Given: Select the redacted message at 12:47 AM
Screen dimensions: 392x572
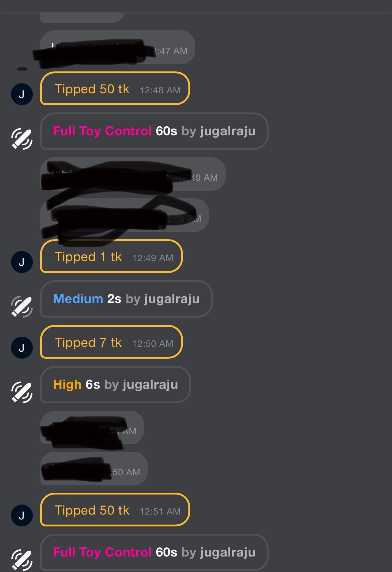Looking at the screenshot, I should pyautogui.click(x=118, y=47).
